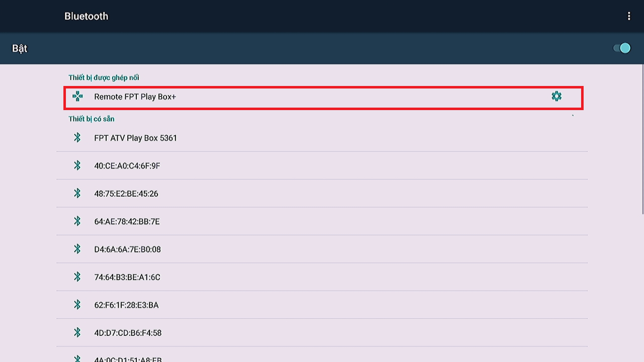The height and width of the screenshot is (362, 644).
Task: Pair with FPT ATV Play Box 5361
Action: point(322,138)
